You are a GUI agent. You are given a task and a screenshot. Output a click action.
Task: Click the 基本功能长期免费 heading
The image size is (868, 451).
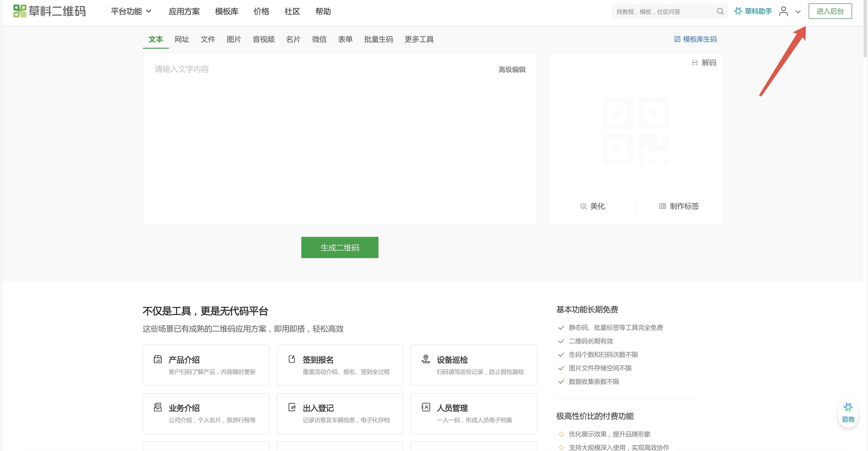587,309
